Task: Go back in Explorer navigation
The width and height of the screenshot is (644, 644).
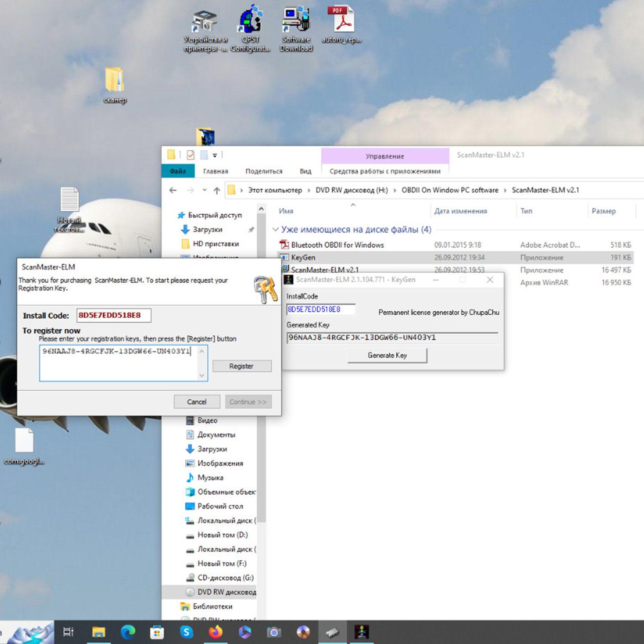Action: click(x=173, y=190)
